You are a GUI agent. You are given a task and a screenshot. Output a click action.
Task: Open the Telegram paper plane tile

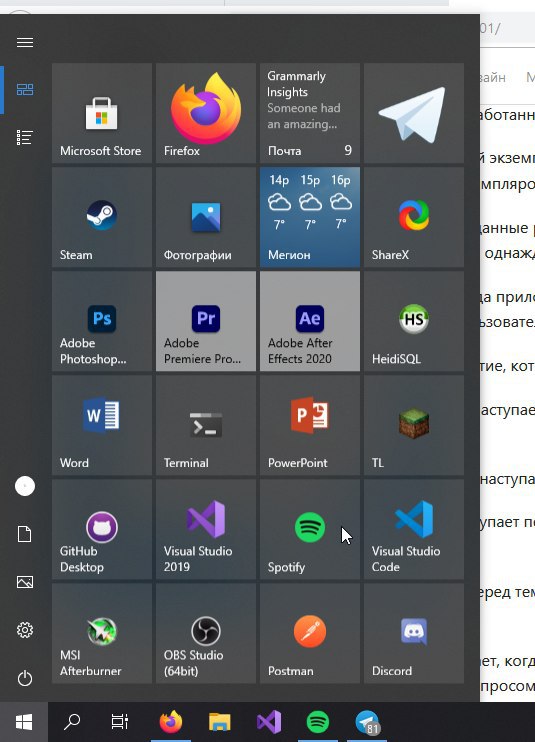click(414, 113)
